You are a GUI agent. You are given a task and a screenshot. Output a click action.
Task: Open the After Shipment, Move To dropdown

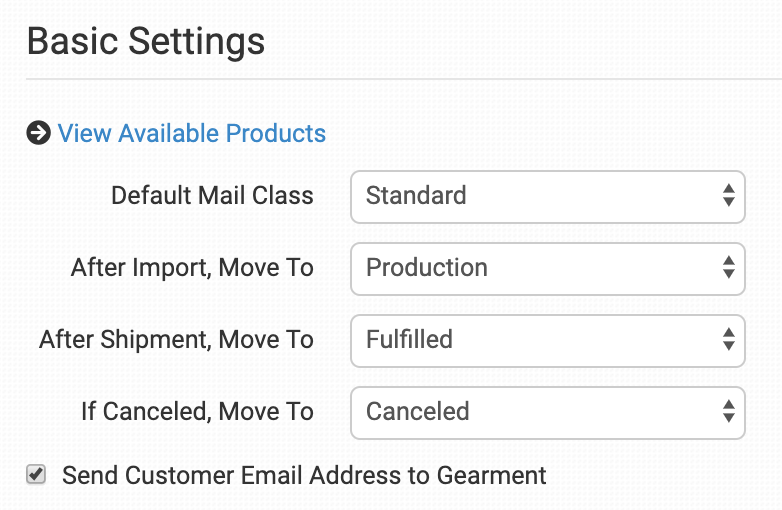(x=547, y=340)
